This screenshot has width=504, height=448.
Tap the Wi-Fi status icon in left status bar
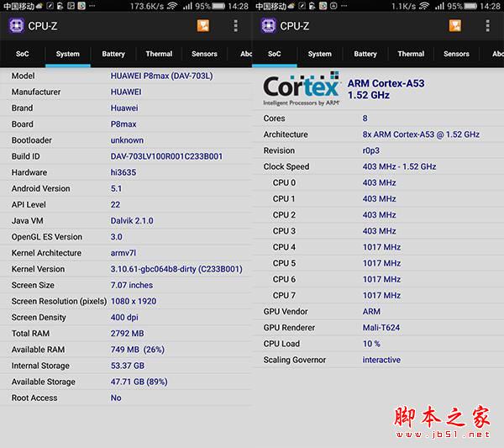(x=172, y=6)
